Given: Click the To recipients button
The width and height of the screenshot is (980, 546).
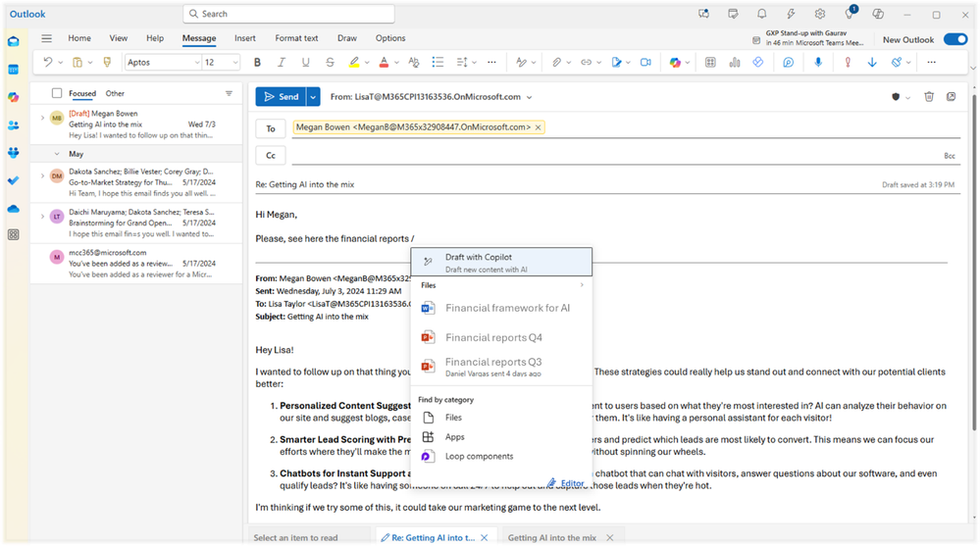Looking at the screenshot, I should (271, 128).
